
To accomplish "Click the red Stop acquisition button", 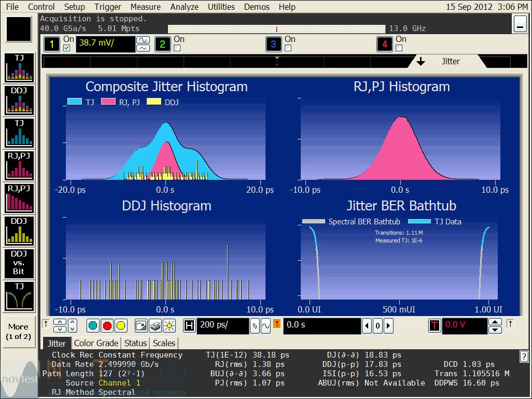I will tap(107, 325).
